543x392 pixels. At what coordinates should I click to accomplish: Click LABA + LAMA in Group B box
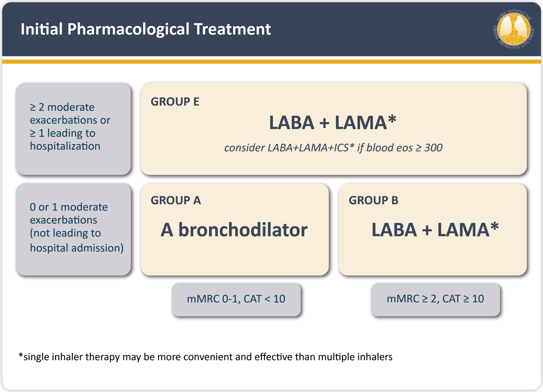tap(435, 230)
